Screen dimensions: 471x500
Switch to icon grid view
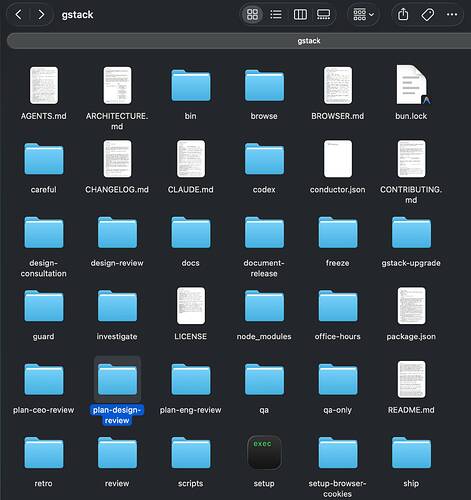point(252,15)
